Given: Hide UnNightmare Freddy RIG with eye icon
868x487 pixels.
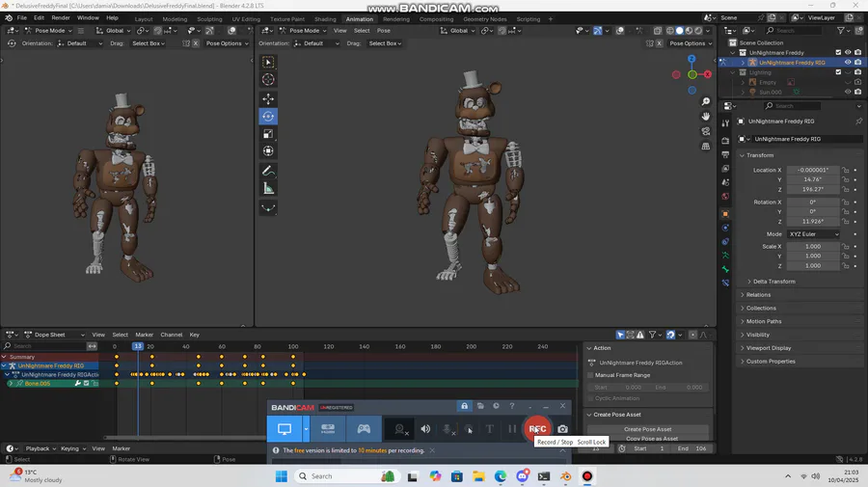Looking at the screenshot, I should pos(848,63).
